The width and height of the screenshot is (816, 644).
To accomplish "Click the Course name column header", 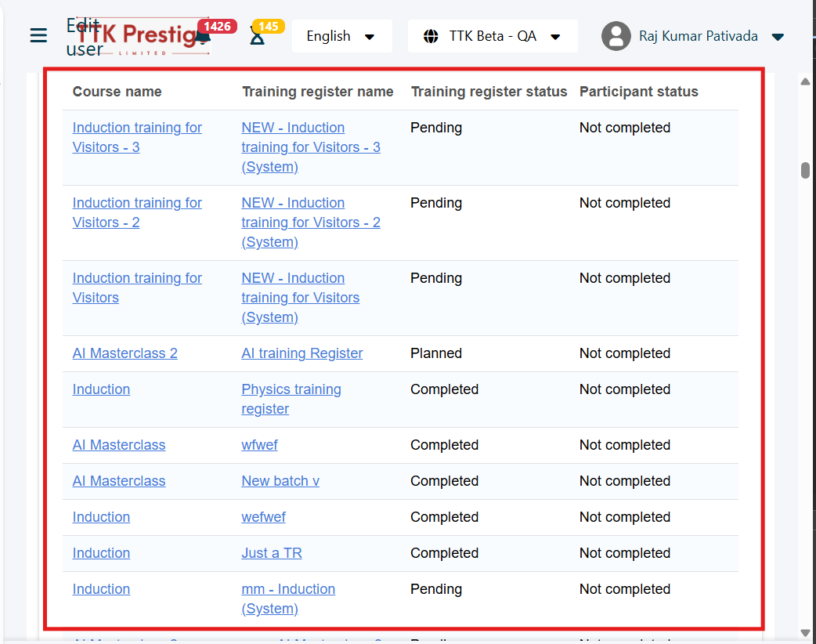I will click(x=117, y=92).
